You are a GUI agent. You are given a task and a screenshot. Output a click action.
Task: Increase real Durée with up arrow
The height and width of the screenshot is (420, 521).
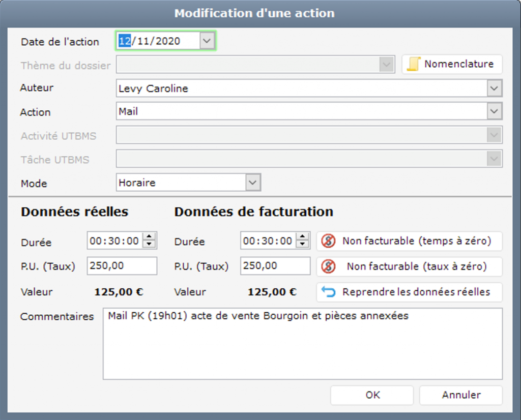[x=149, y=237]
